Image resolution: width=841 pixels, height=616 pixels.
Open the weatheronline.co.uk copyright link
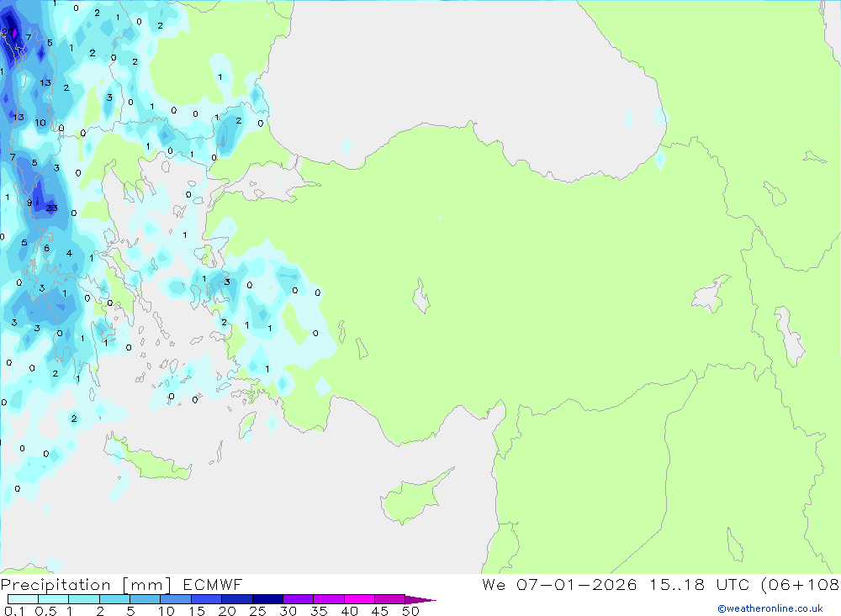tap(770, 608)
